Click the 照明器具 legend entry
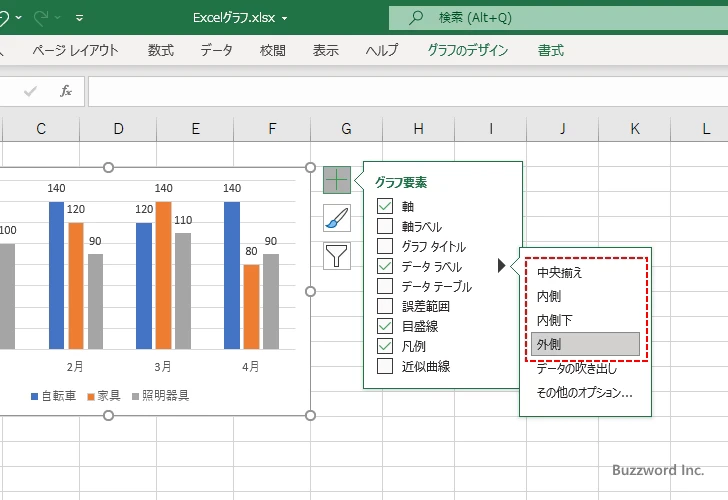This screenshot has width=728, height=500. coord(161,396)
